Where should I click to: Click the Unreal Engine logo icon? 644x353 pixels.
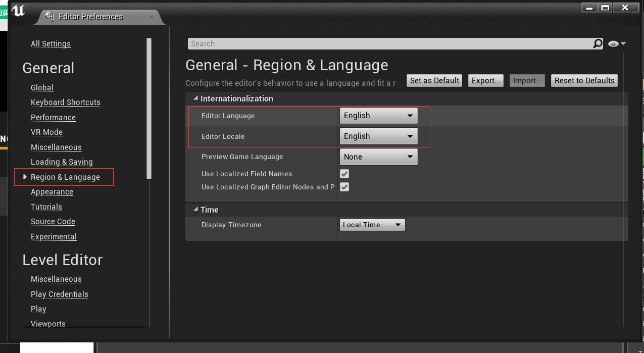pyautogui.click(x=18, y=11)
